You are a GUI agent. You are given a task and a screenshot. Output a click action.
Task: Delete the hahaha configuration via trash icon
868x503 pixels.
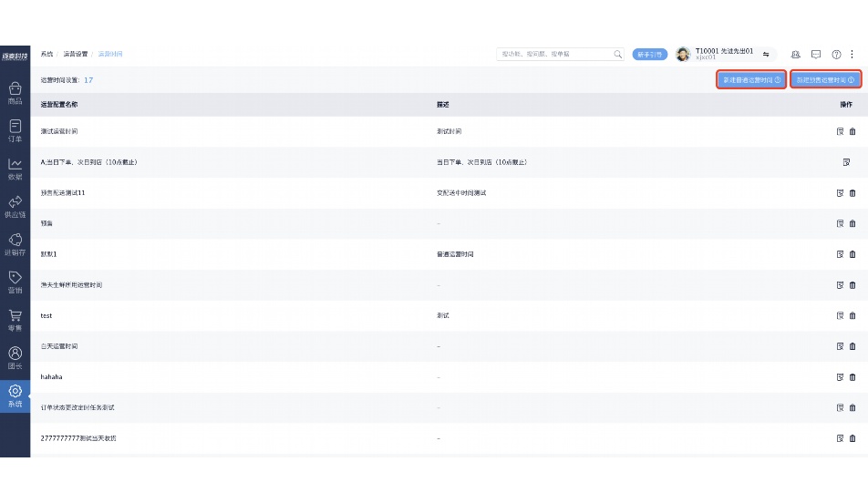point(852,376)
